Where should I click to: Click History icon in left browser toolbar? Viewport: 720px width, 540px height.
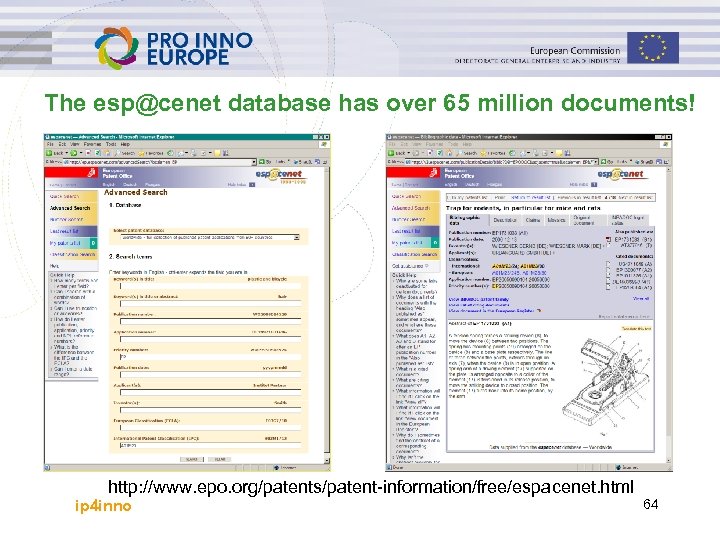[170, 153]
